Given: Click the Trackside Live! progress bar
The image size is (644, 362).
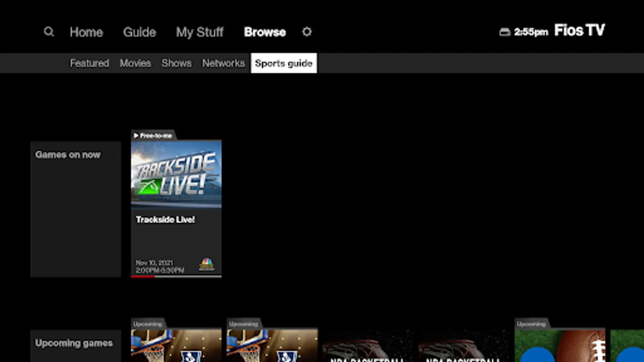Looking at the screenshot, I should [x=176, y=276].
